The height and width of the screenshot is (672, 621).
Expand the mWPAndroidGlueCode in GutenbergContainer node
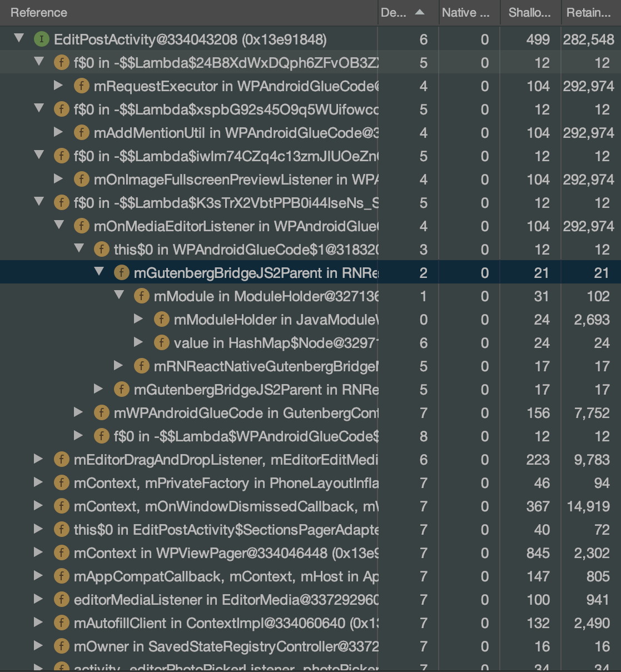tap(78, 412)
